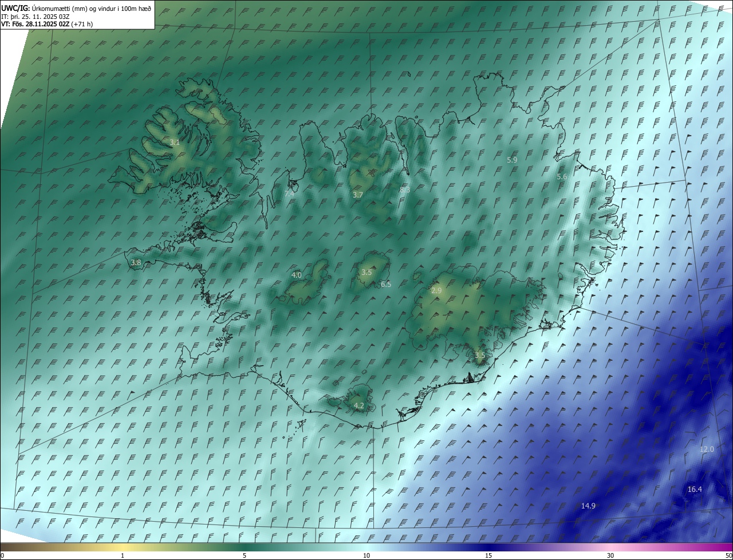Select the 4.0 value over Langjökull glacier

coord(297,275)
